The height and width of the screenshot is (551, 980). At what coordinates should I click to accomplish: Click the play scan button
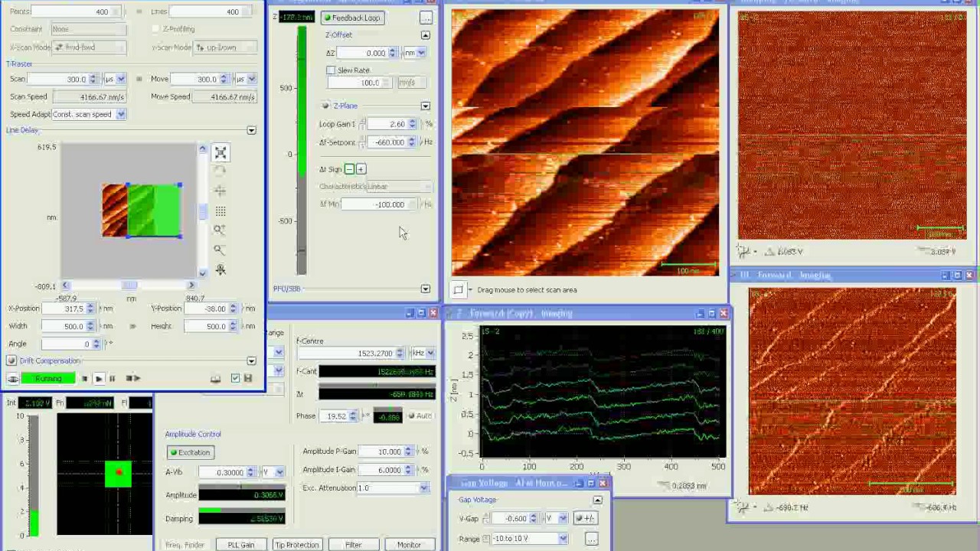click(99, 378)
